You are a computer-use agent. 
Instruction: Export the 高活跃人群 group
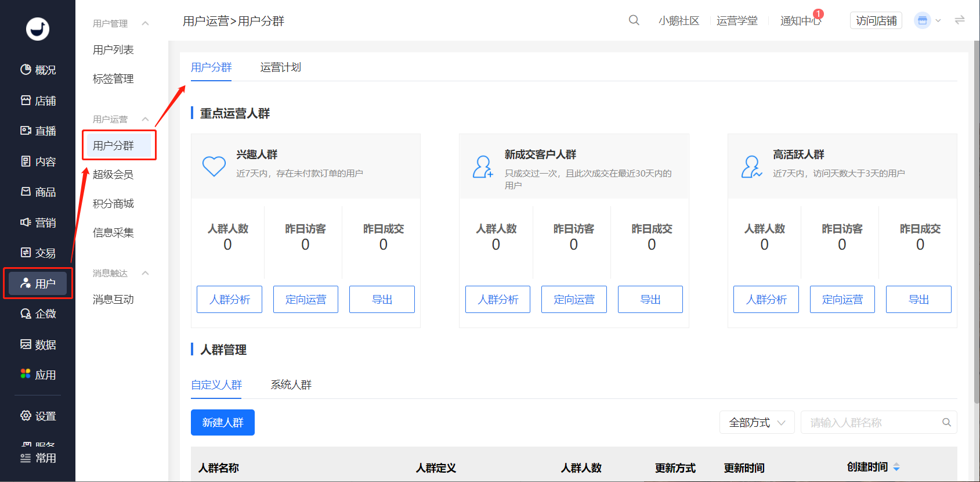point(918,299)
